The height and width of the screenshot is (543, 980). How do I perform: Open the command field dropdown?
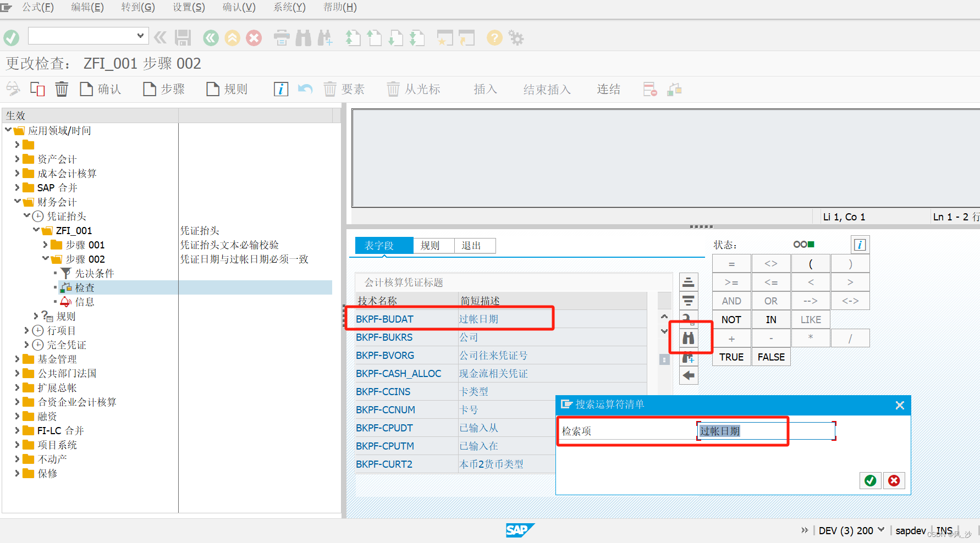coord(140,36)
